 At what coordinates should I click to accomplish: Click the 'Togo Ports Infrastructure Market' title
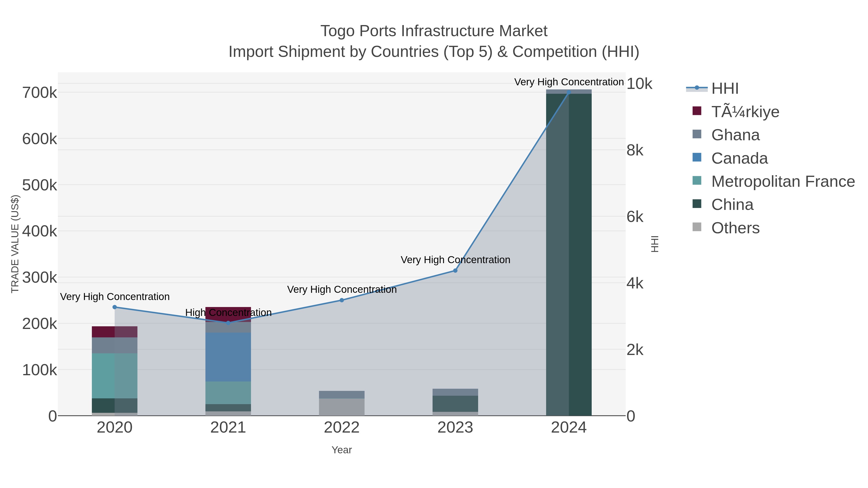point(434,31)
